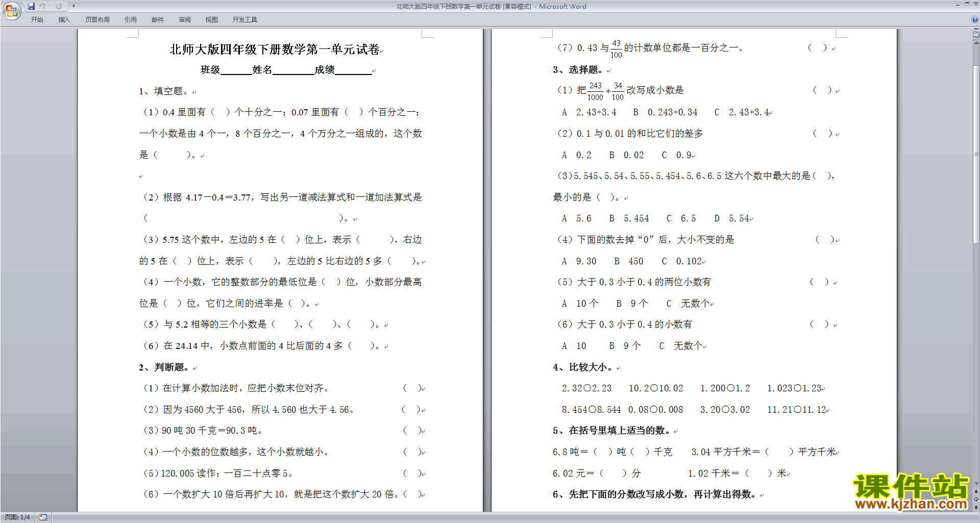Click the heading 5、在括号里填上适当的数
This screenshot has width=980, height=523.
[611, 431]
